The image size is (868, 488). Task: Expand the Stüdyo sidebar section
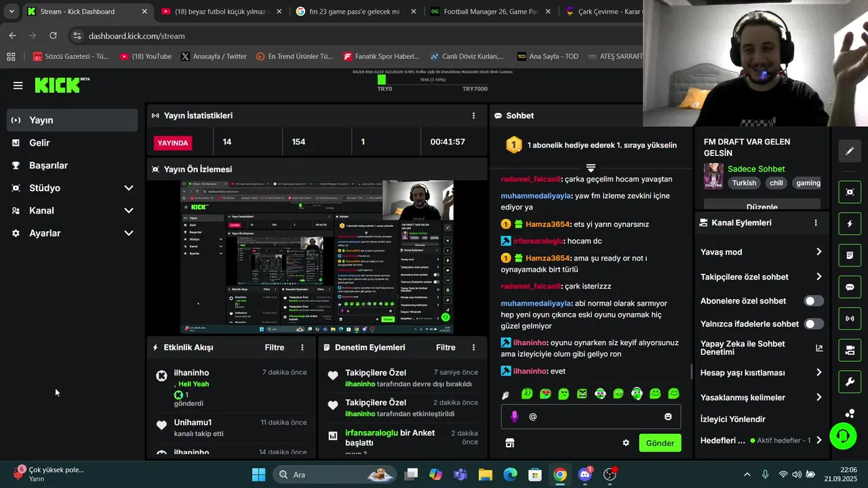[x=129, y=188]
